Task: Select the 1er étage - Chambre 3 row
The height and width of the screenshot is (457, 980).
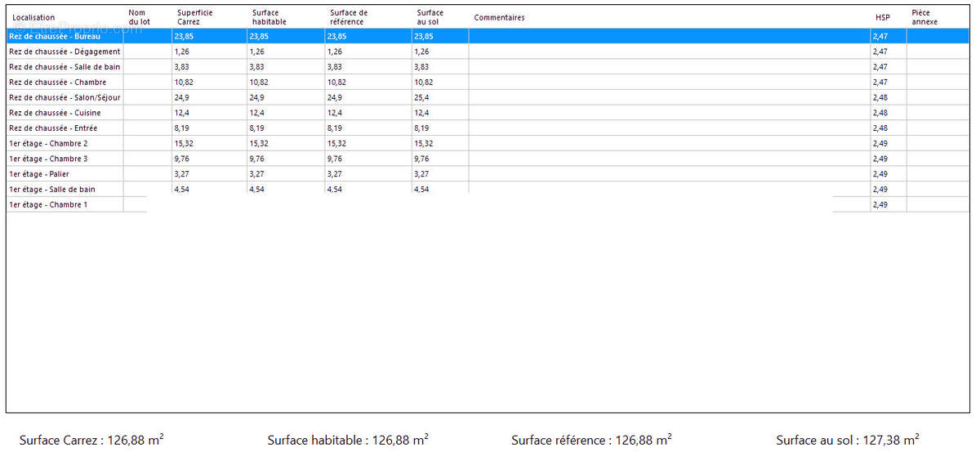Action: tap(488, 159)
